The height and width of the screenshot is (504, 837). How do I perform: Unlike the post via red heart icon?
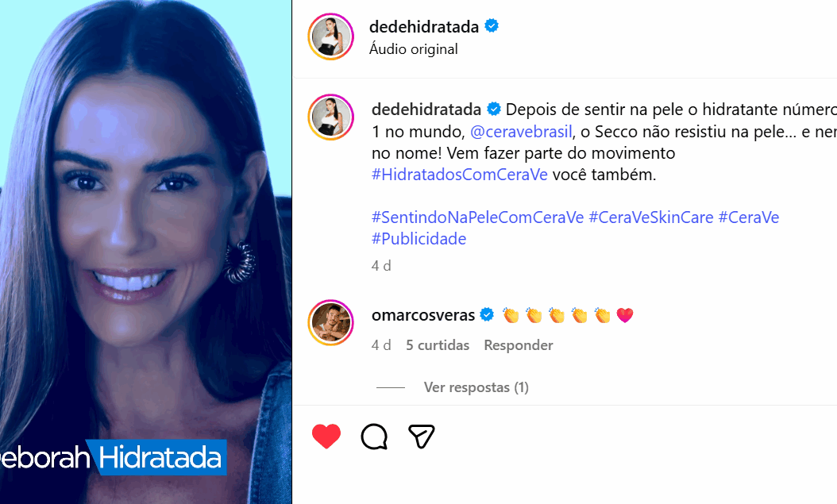point(326,437)
